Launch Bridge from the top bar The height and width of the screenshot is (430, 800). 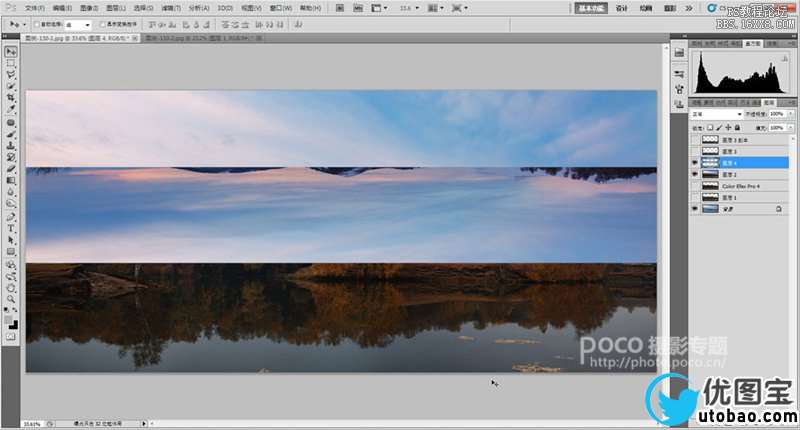(x=340, y=8)
